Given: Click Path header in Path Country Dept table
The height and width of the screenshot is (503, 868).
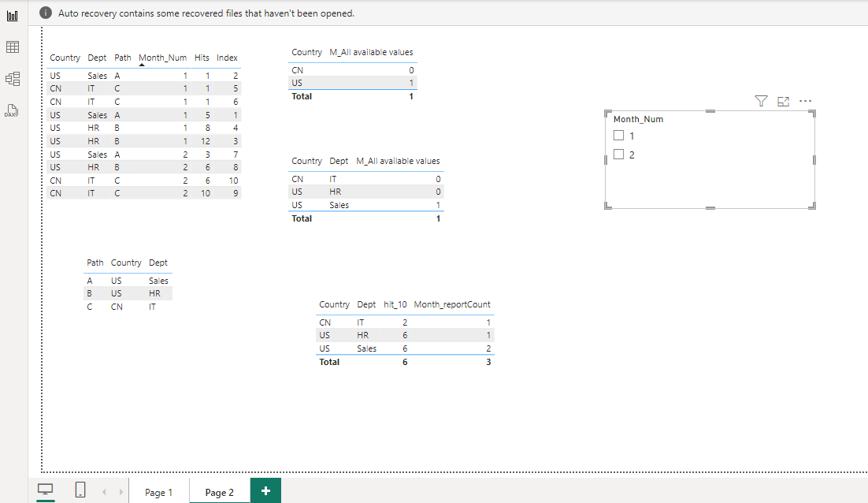Looking at the screenshot, I should [x=95, y=263].
